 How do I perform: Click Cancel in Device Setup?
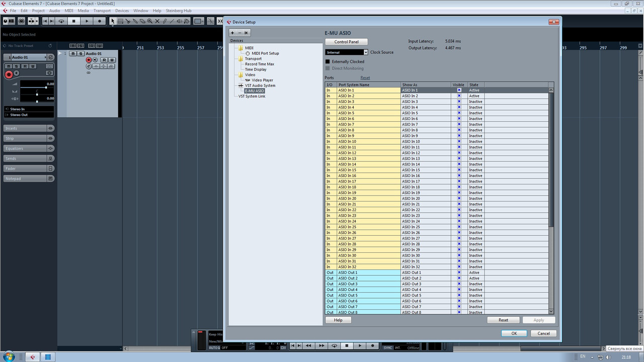543,333
